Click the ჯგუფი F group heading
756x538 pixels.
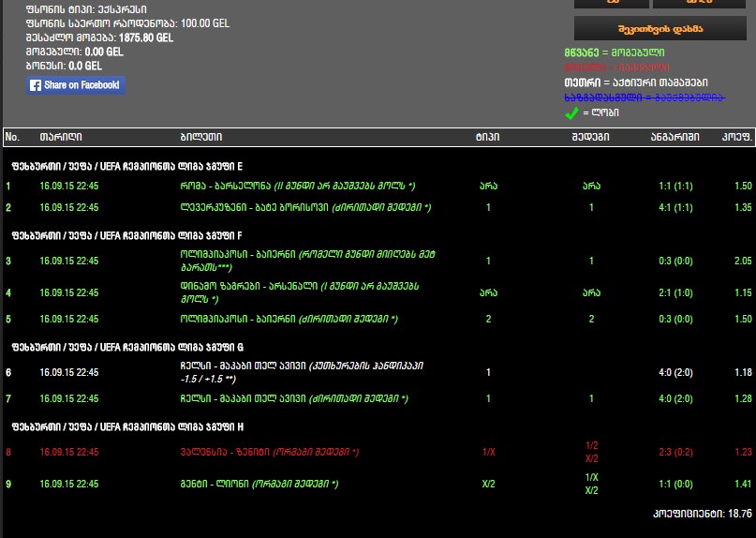click(126, 236)
